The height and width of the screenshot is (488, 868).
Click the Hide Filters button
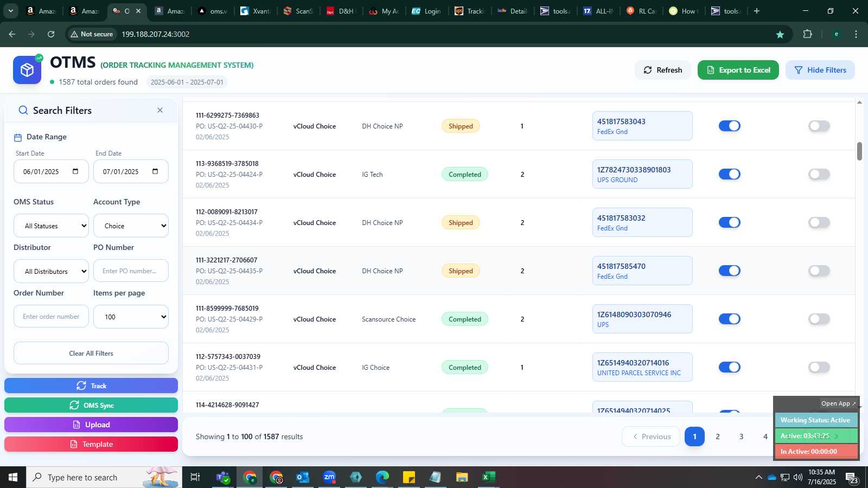click(820, 70)
